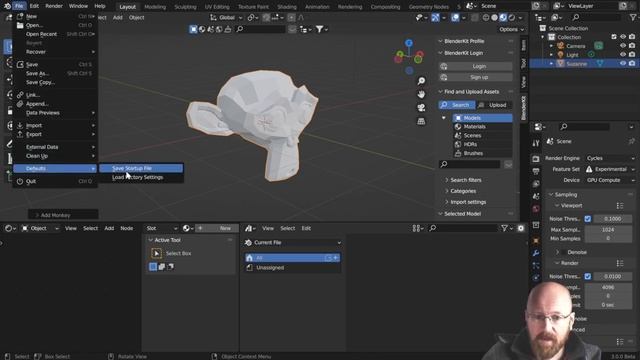The width and height of the screenshot is (640, 360).
Task: Toggle visibility eye for Collection
Action: tap(623, 37)
